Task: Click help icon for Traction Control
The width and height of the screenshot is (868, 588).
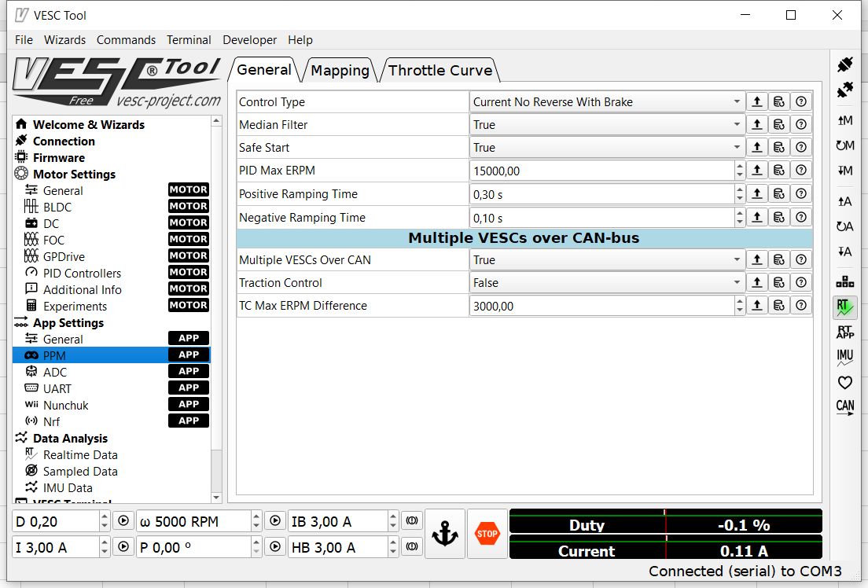Action: pyautogui.click(x=801, y=282)
